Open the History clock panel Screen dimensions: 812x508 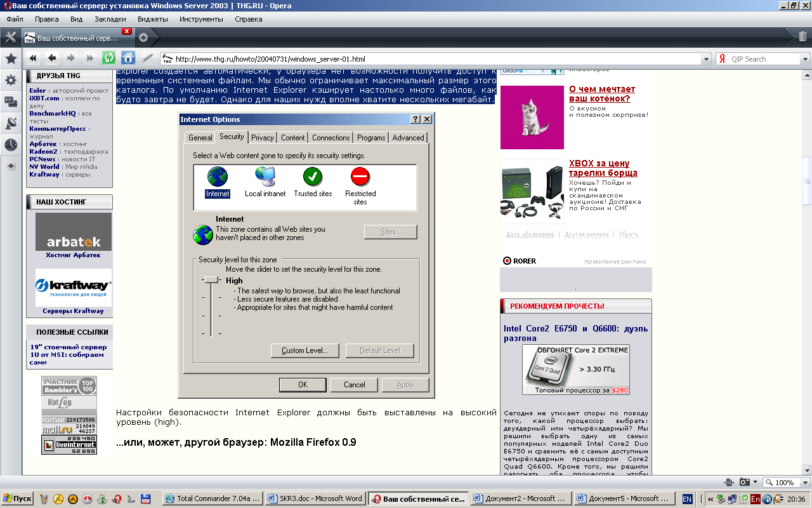tap(11, 145)
